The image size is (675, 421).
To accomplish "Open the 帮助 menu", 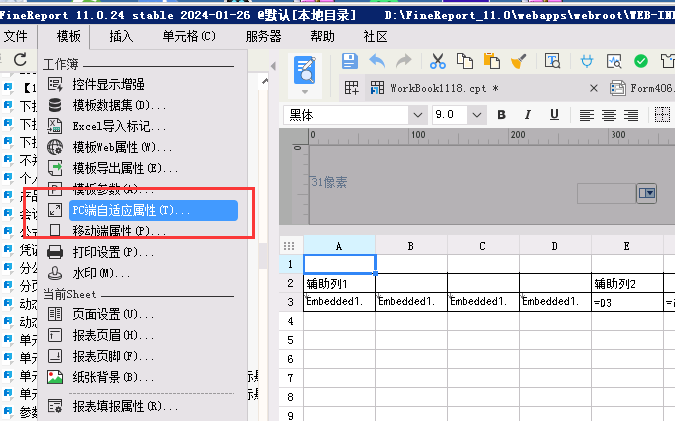I will tap(322, 36).
